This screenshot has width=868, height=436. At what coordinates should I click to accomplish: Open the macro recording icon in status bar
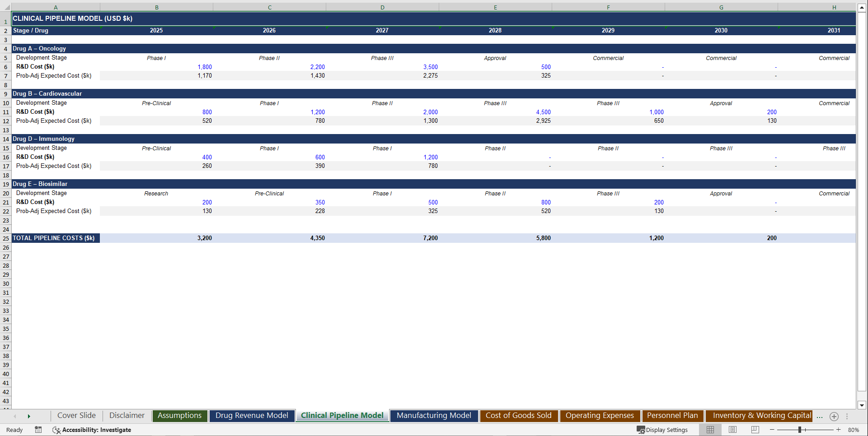point(38,430)
